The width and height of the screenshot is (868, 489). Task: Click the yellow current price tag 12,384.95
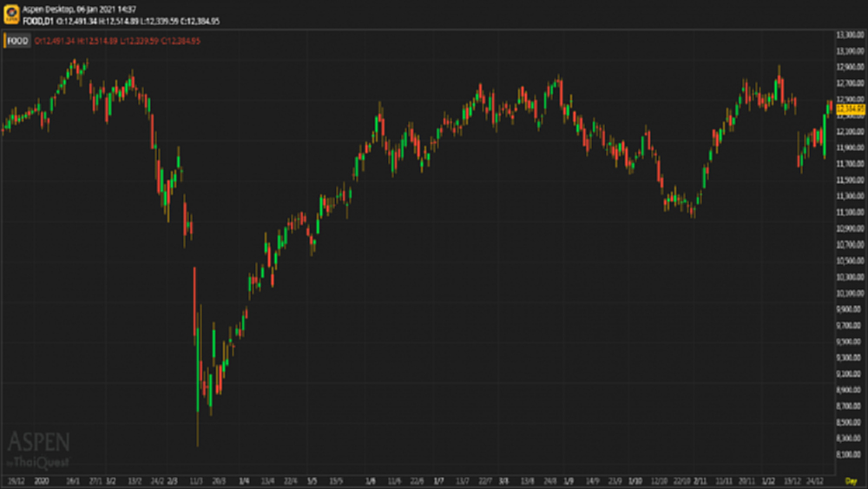[851, 109]
